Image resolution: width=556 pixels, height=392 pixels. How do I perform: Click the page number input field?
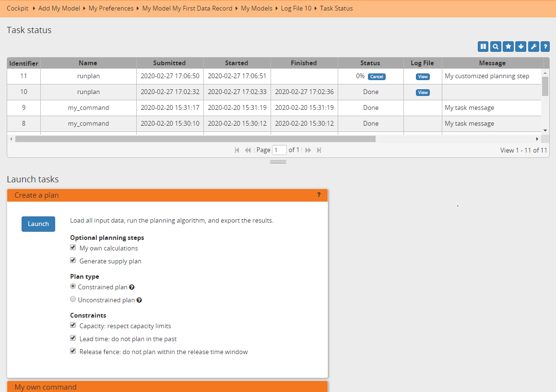[x=279, y=150]
